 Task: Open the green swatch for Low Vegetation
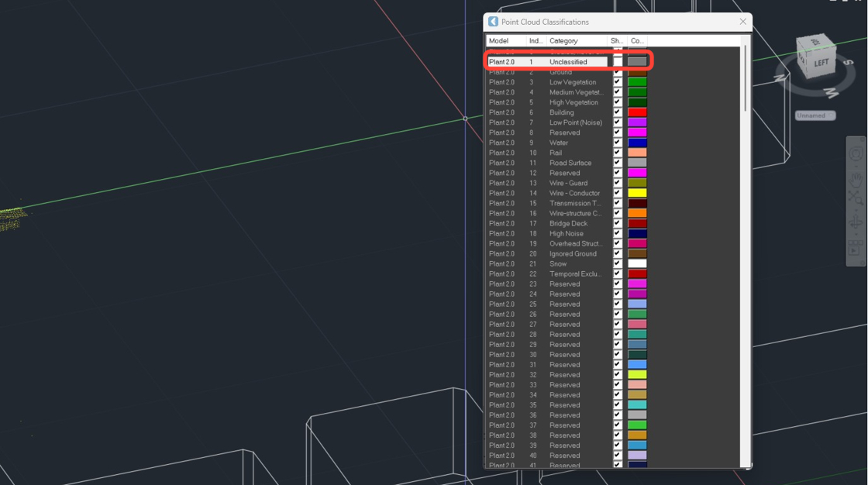point(637,82)
